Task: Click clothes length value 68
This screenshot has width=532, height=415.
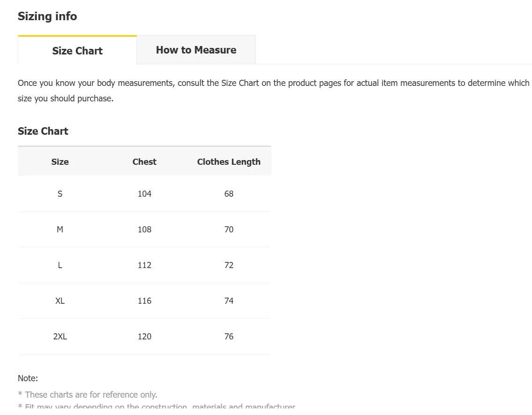Action: click(229, 194)
